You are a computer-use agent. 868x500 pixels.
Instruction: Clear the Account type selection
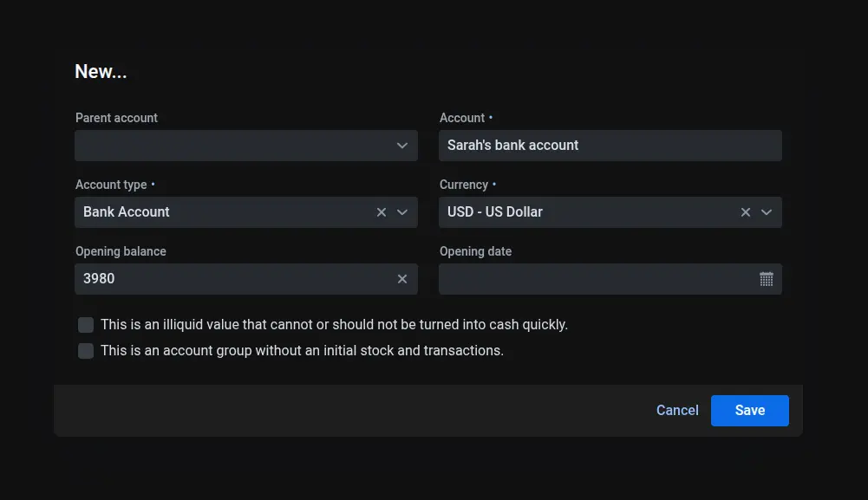point(382,212)
